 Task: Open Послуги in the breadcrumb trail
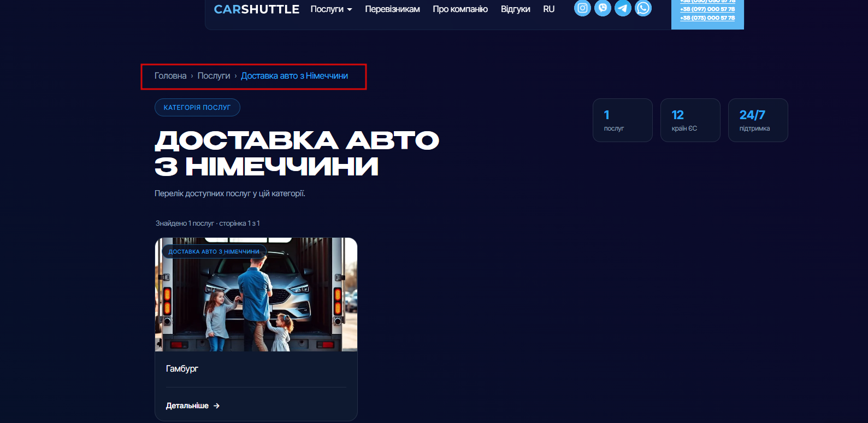coord(214,76)
